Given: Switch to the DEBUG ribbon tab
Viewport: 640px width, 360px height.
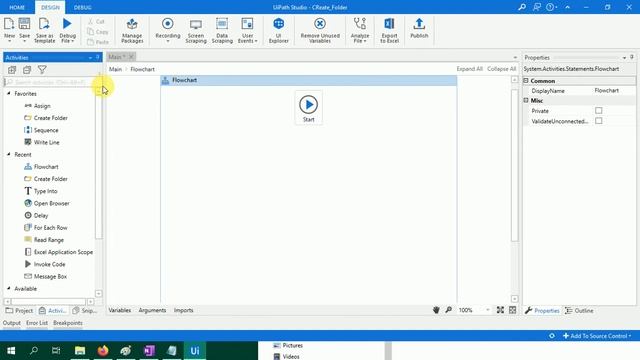Looking at the screenshot, I should click(82, 7).
